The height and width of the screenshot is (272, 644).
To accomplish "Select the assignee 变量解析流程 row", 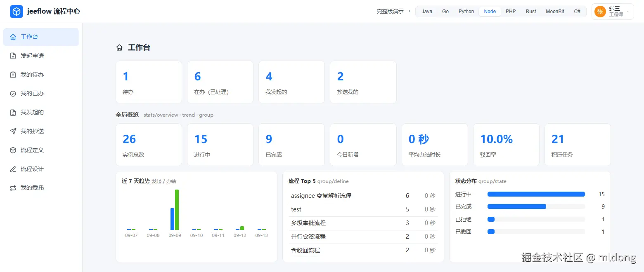I will pyautogui.click(x=363, y=196).
